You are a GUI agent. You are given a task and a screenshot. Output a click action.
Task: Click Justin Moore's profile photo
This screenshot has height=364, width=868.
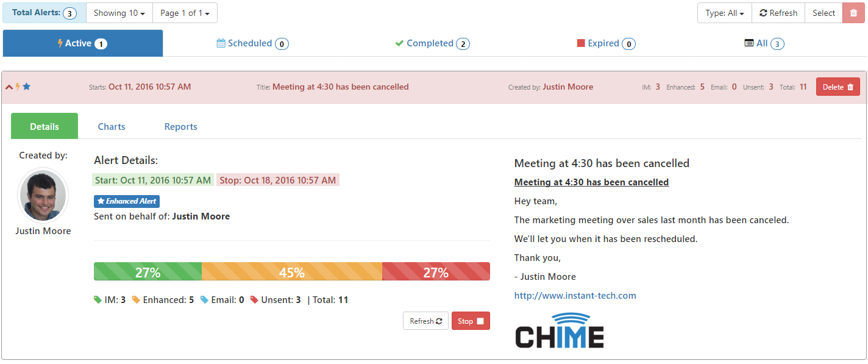[43, 195]
